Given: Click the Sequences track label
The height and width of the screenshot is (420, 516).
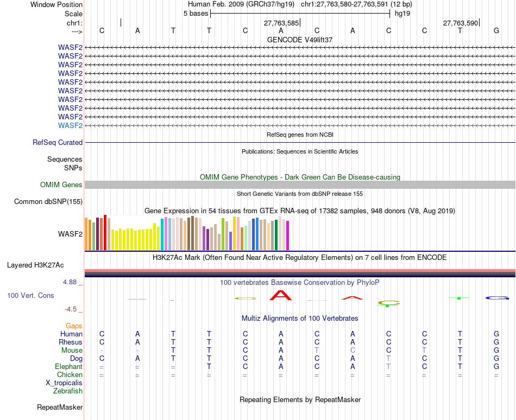Looking at the screenshot, I should click(65, 160).
